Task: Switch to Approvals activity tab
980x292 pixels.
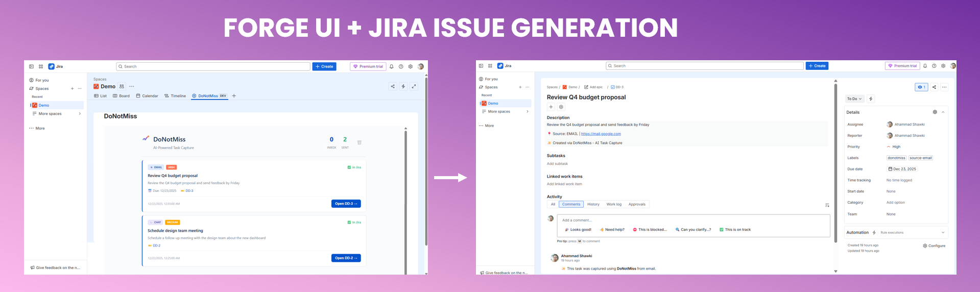Action: [x=637, y=204]
